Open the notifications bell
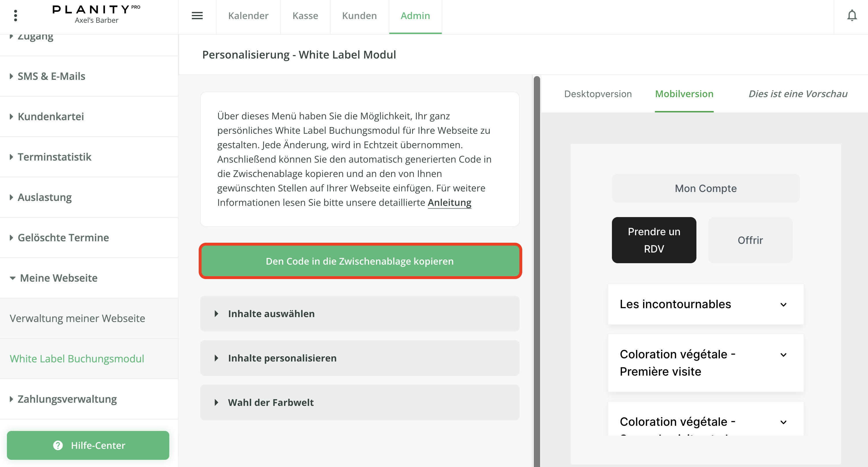This screenshot has height=467, width=868. click(852, 16)
